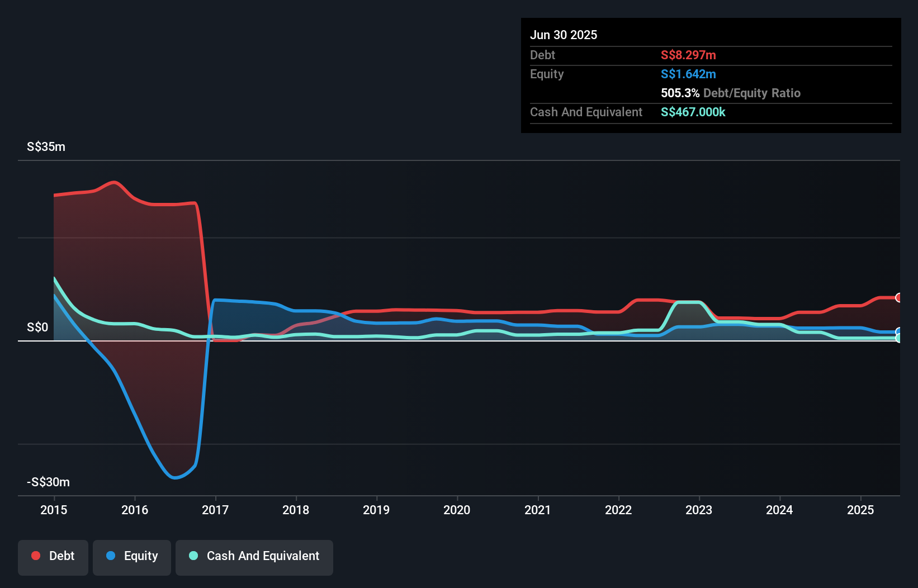The width and height of the screenshot is (918, 588).
Task: Select the 2025 year label on the axis
Action: click(861, 510)
